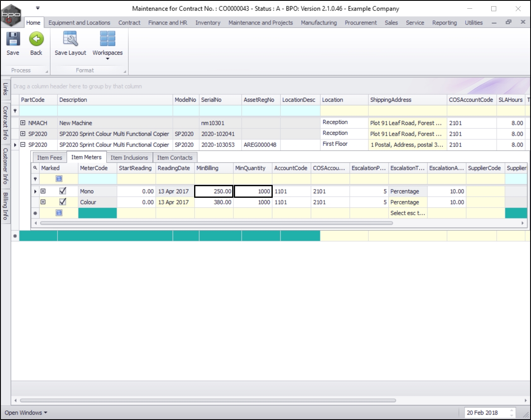Expand the Mono meter row
531x420 pixels.
(x=43, y=191)
